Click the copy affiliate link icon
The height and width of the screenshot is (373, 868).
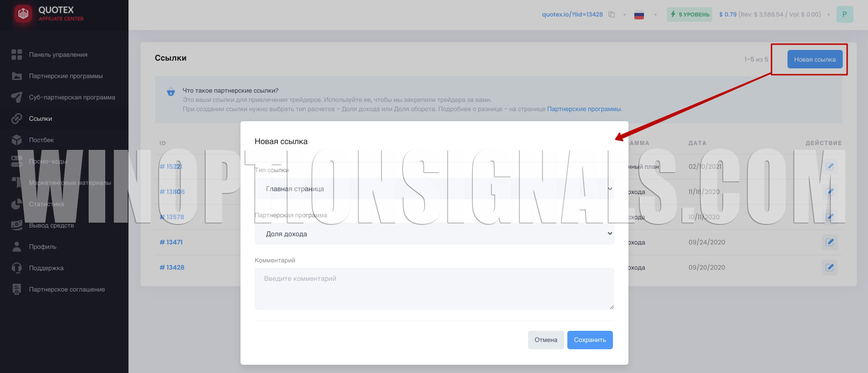(612, 15)
